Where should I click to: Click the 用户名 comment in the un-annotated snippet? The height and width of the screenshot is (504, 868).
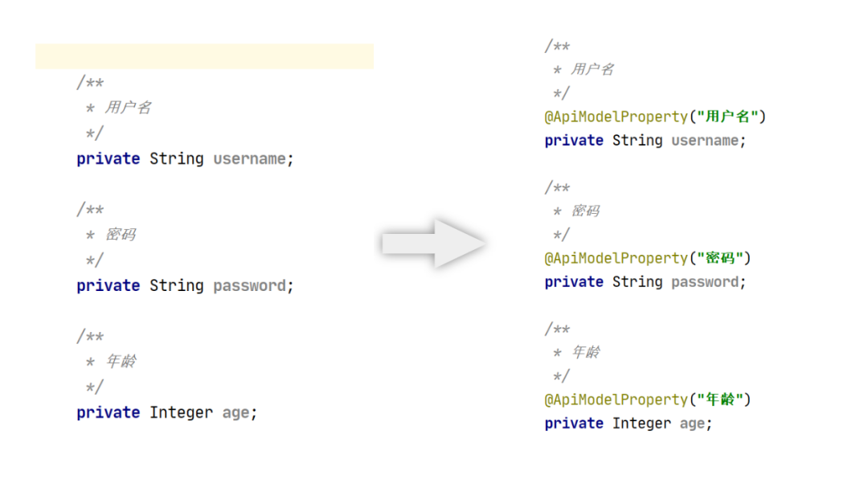pos(128,108)
